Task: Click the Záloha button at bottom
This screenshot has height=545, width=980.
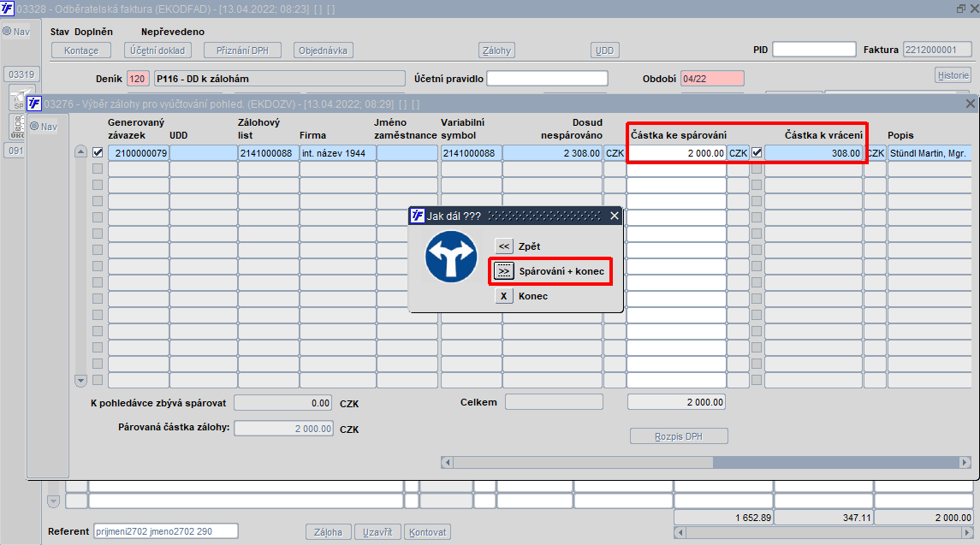Action: (x=328, y=532)
